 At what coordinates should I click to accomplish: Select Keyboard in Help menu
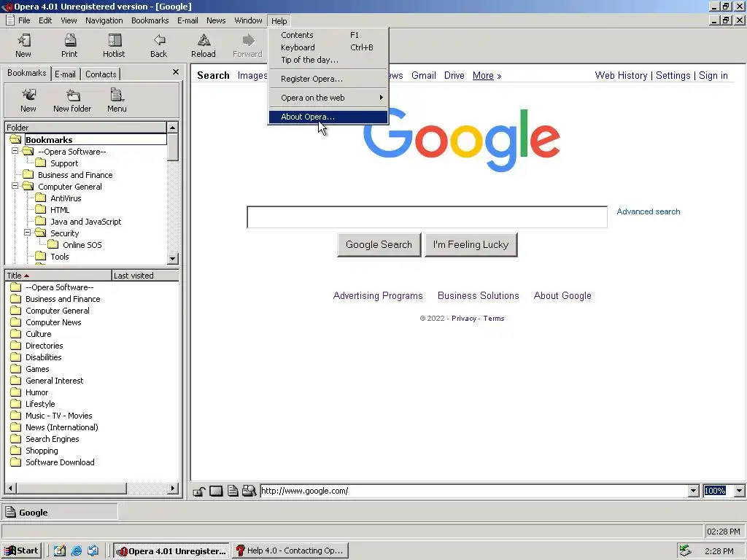(328, 47)
